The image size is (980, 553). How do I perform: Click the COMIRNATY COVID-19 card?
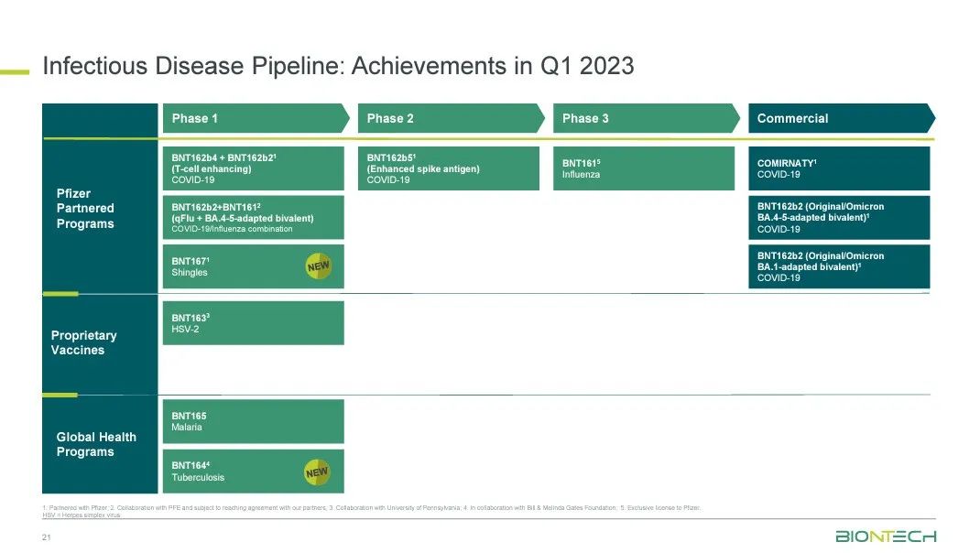click(x=839, y=168)
